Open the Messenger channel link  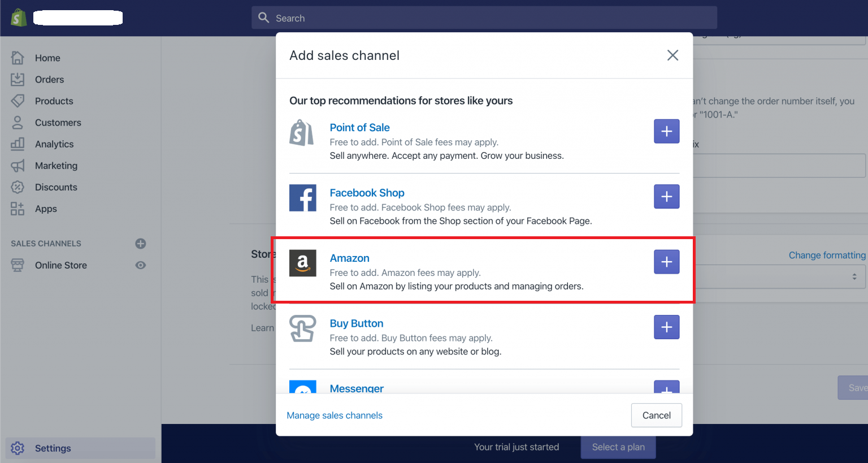357,388
